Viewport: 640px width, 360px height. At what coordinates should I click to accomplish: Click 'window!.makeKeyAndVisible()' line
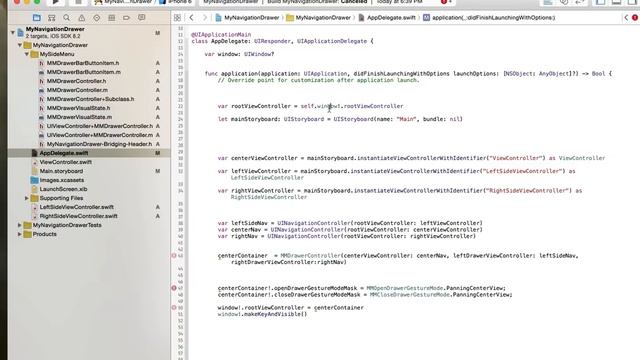[262, 314]
